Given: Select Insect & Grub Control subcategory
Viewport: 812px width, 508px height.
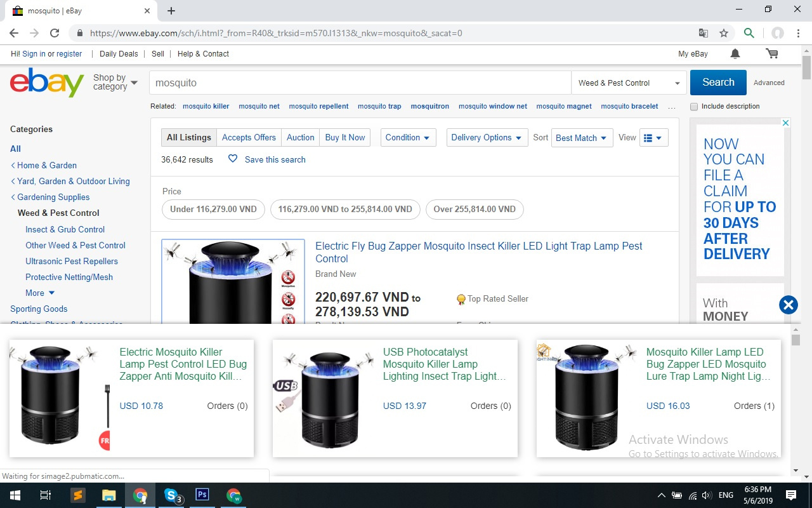Looking at the screenshot, I should coord(65,229).
